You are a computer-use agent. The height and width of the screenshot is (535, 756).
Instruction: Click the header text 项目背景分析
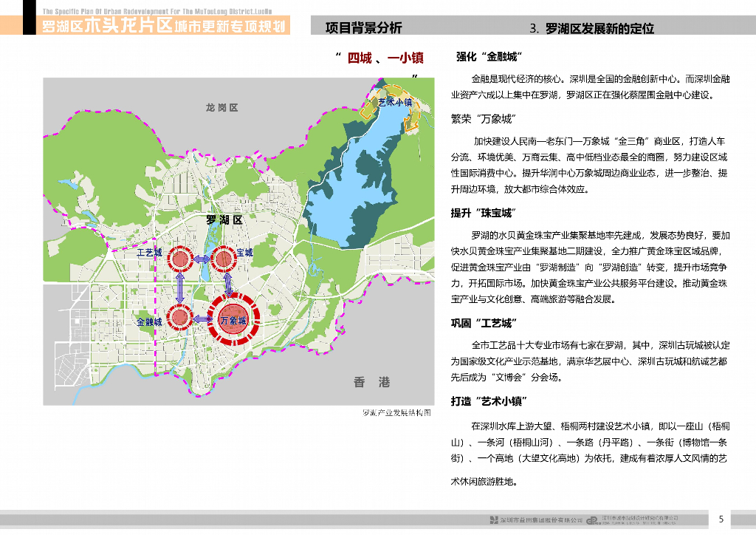click(363, 28)
